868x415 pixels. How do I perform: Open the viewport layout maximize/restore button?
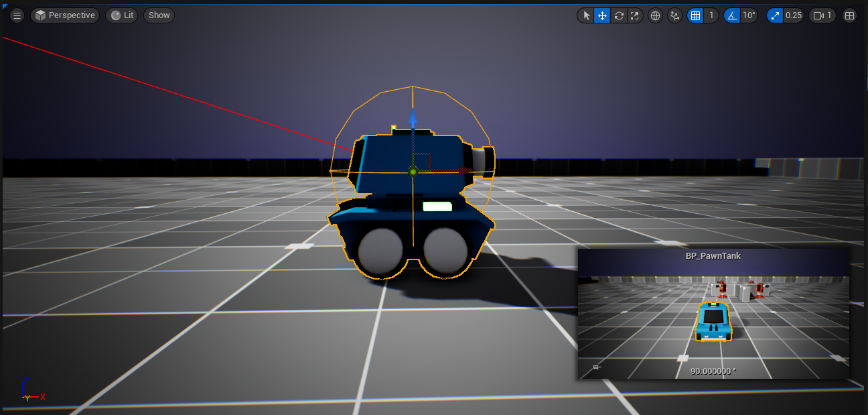click(849, 15)
